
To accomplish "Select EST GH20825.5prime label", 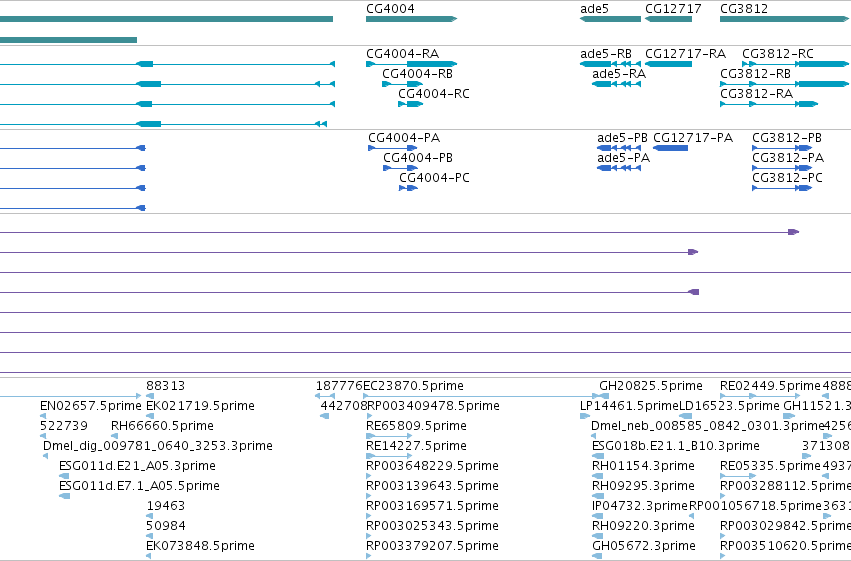I will (651, 386).
